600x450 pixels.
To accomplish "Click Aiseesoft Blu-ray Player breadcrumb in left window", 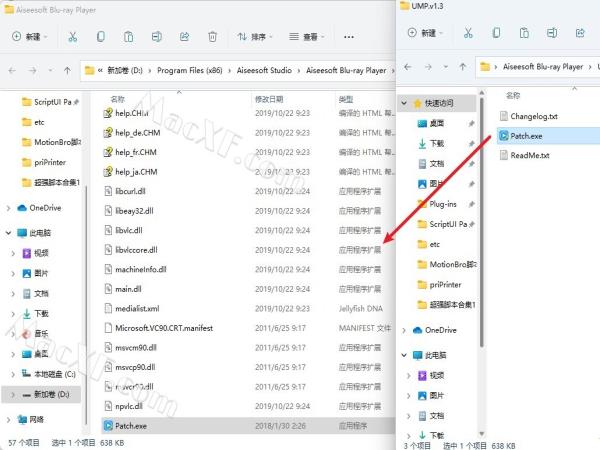I will (346, 70).
